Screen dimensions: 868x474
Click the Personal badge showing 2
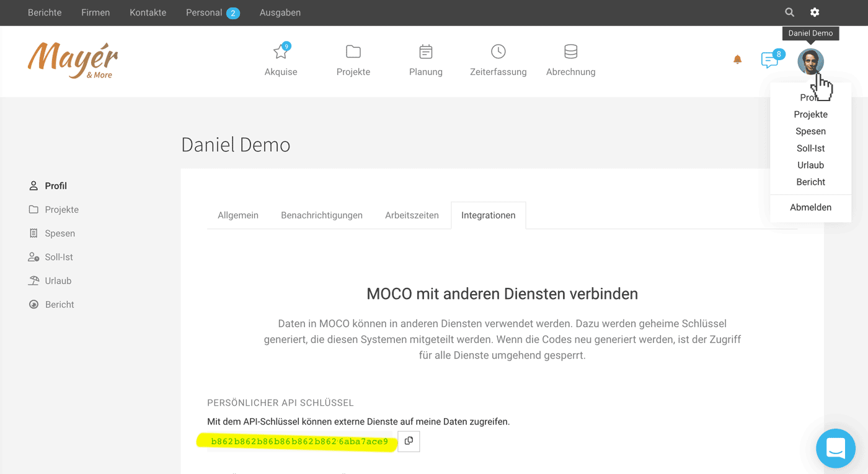click(x=233, y=13)
